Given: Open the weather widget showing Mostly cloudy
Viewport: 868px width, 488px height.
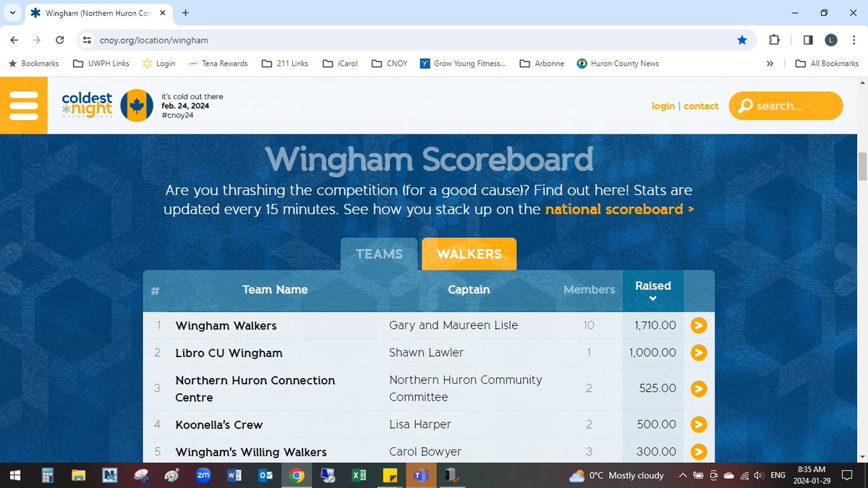Looking at the screenshot, I should click(x=616, y=476).
